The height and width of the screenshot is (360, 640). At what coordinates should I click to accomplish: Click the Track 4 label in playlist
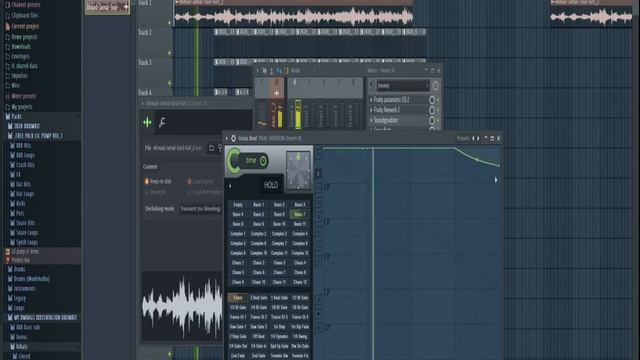pos(145,93)
